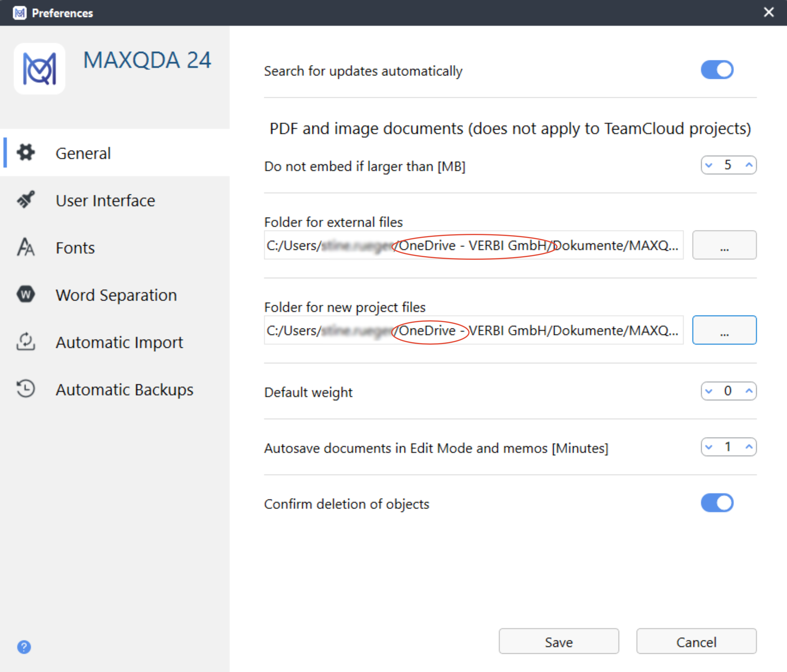Viewport: 787px width, 672px height.
Task: Click the Autosave minutes value 1
Action: point(728,447)
